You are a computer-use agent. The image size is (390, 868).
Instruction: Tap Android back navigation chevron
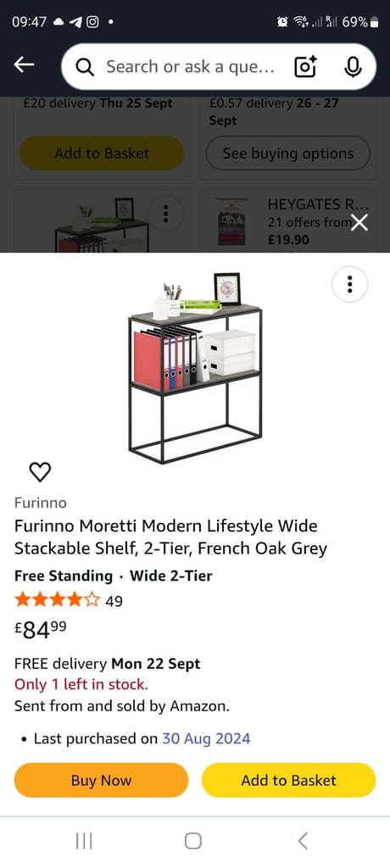tap(303, 841)
